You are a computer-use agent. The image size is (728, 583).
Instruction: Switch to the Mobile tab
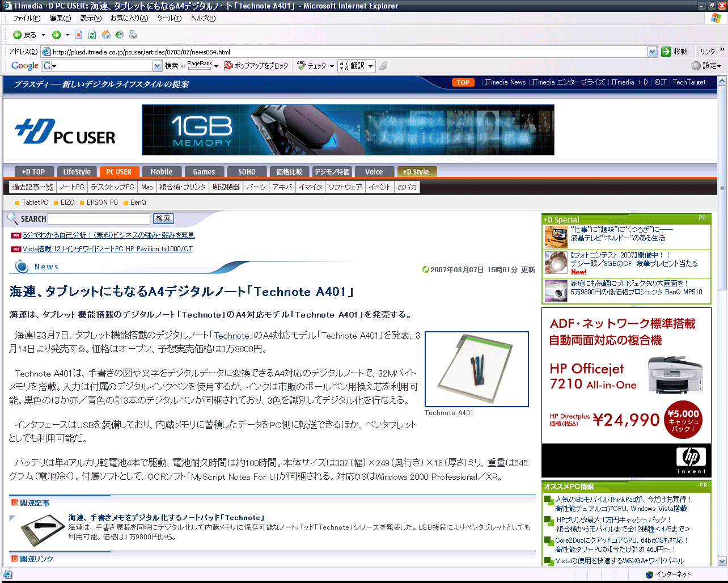point(162,172)
